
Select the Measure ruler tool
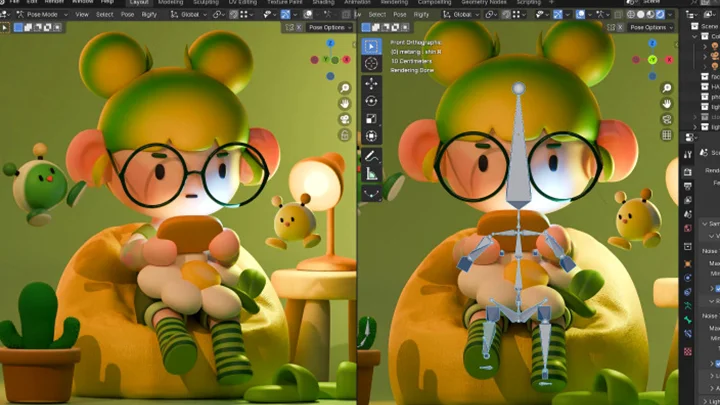[371, 174]
